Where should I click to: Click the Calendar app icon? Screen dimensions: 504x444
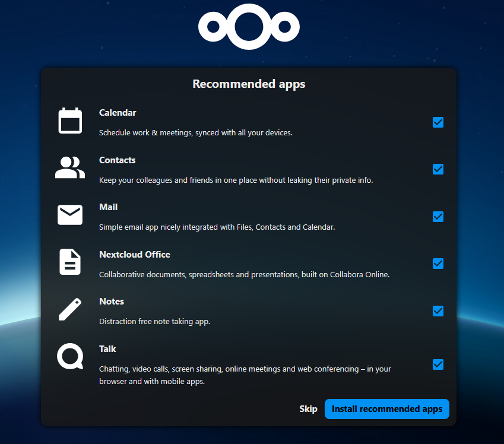70,120
